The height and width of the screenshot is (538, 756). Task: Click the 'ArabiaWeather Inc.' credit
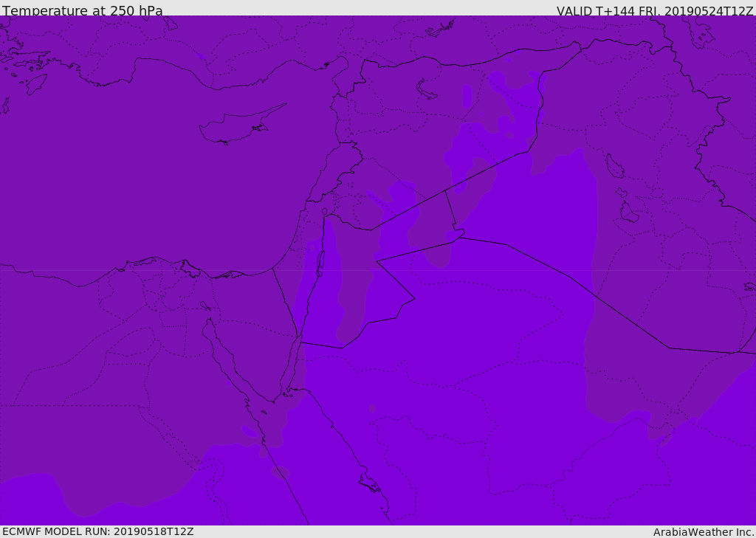click(x=704, y=532)
